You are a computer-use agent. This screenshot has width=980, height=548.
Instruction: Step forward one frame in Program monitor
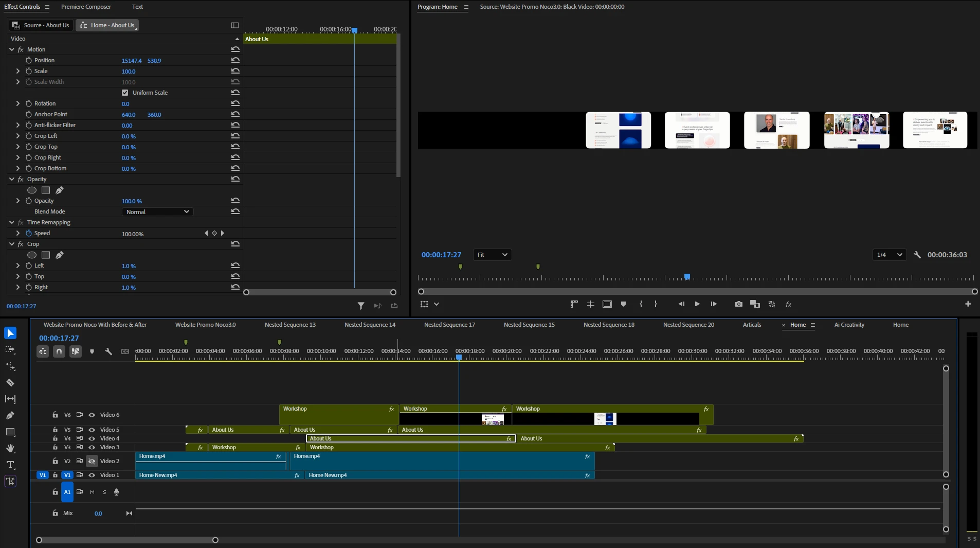[714, 304]
